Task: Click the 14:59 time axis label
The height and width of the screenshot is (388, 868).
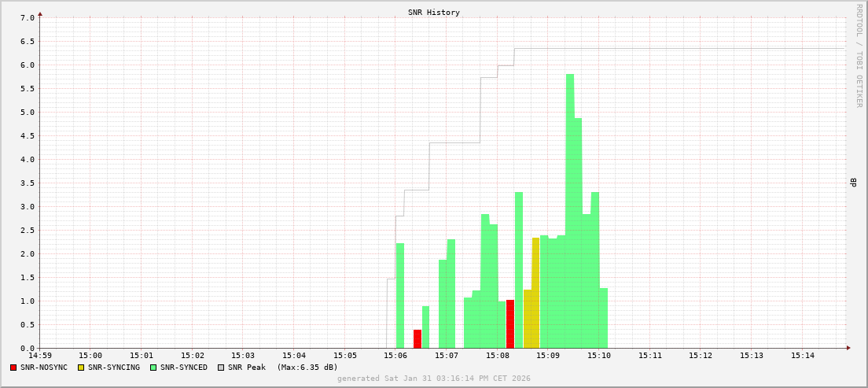Action: point(40,356)
